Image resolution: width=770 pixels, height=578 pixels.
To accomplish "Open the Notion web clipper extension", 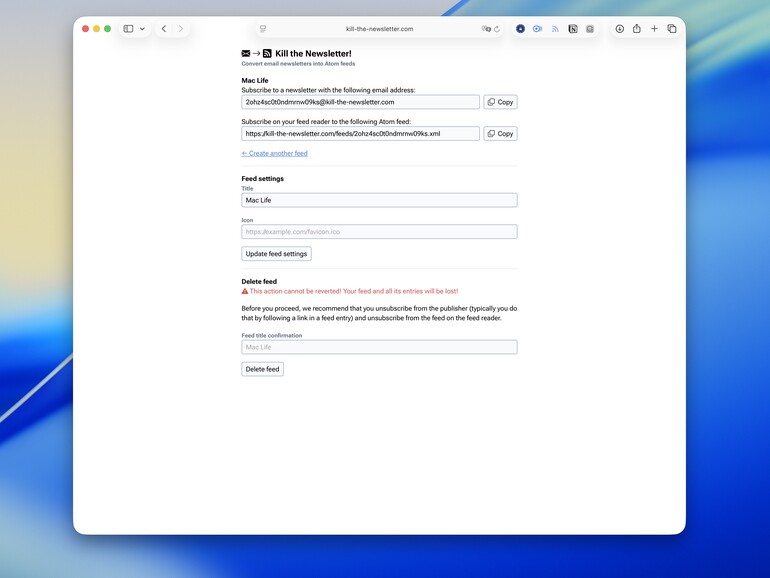I will tap(573, 29).
